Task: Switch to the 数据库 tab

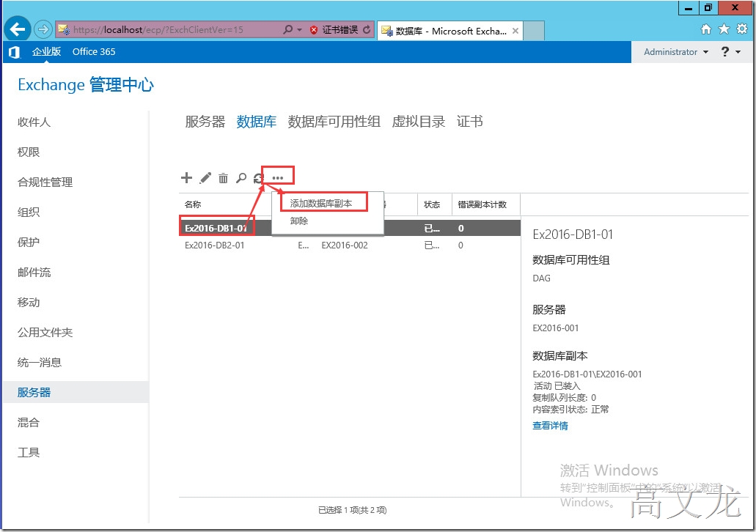Action: coord(256,122)
